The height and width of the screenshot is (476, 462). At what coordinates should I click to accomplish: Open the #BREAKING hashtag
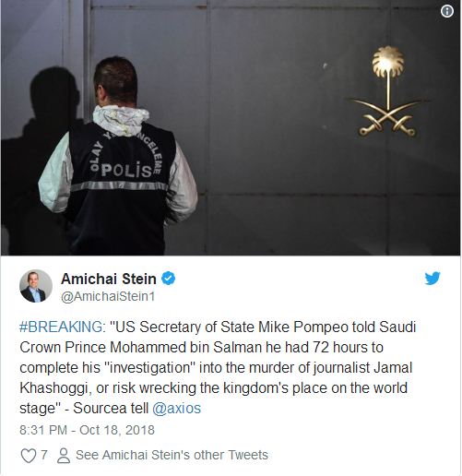(x=61, y=327)
